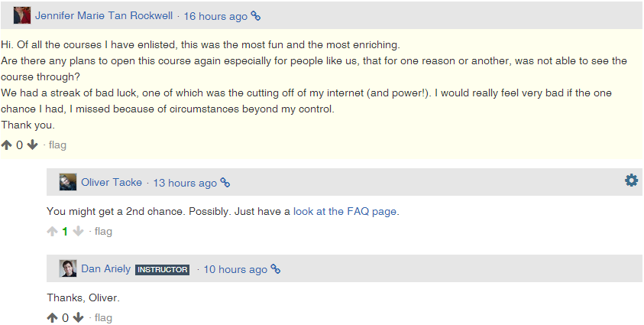
Task: Flag Oliver Tacke's reply
Action: pos(103,231)
